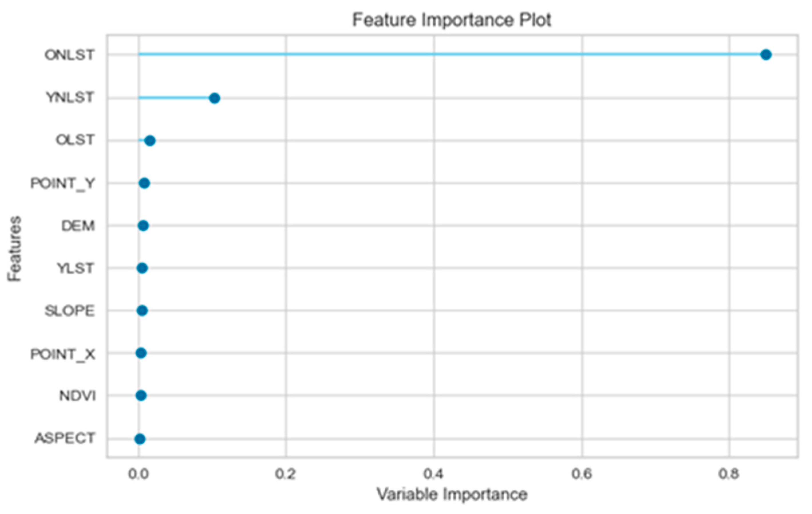Image resolution: width=812 pixels, height=514 pixels.
Task: Click the Feature Importance Plot title
Action: (x=452, y=20)
